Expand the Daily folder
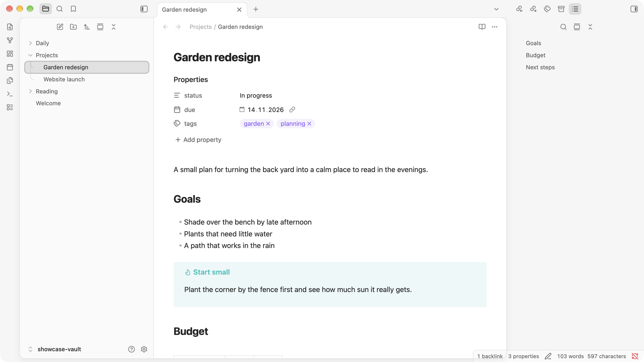The image size is (644, 362). (31, 43)
